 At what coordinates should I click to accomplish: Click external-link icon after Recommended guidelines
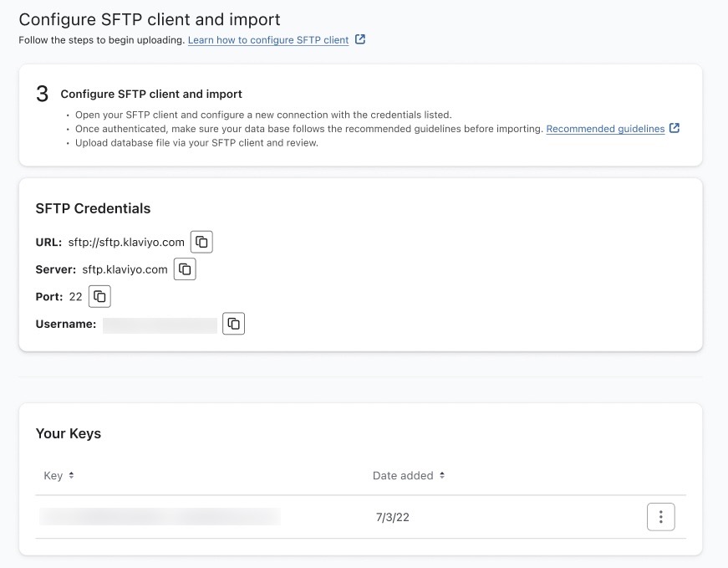pos(675,129)
